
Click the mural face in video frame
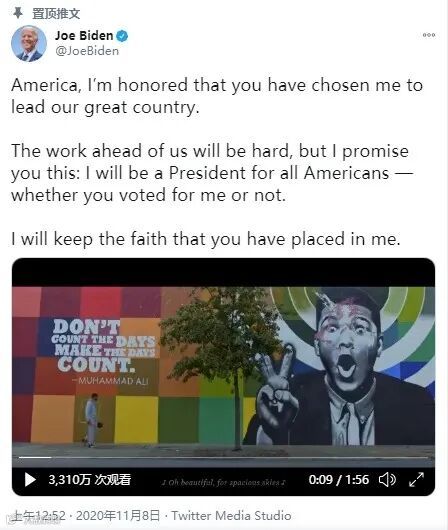[x=348, y=341]
